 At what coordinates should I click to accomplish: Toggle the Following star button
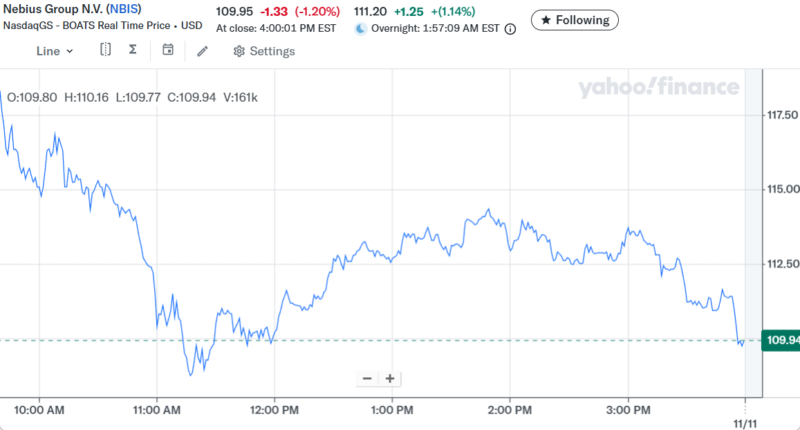pos(575,19)
